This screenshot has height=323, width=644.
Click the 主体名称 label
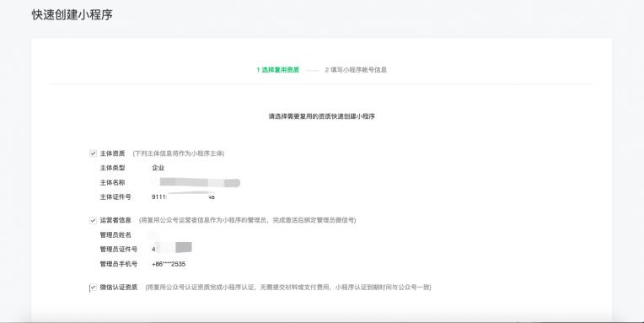pos(112,182)
